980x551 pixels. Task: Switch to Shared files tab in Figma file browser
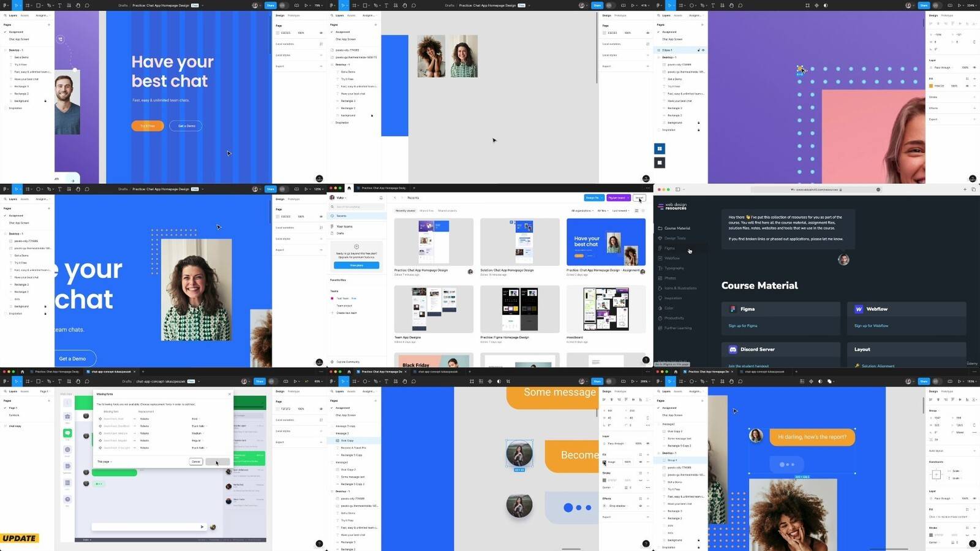(x=426, y=211)
